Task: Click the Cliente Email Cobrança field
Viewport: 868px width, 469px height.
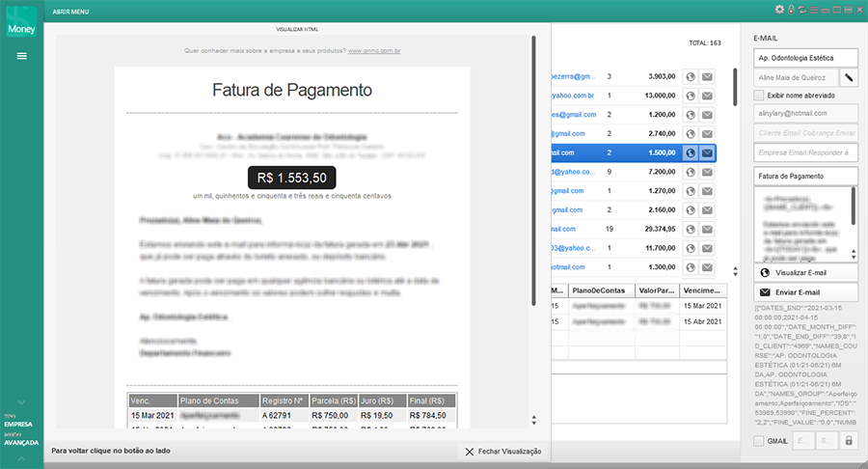Action: [805, 133]
